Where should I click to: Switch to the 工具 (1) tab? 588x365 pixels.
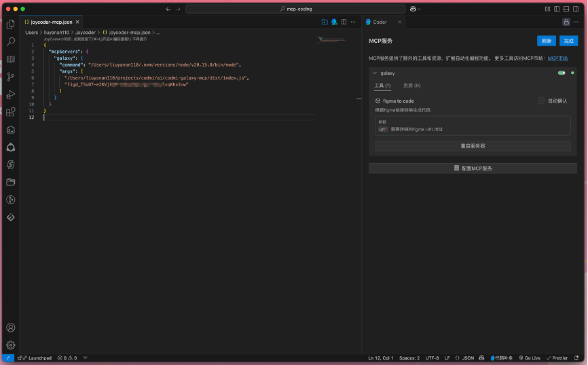pos(382,86)
